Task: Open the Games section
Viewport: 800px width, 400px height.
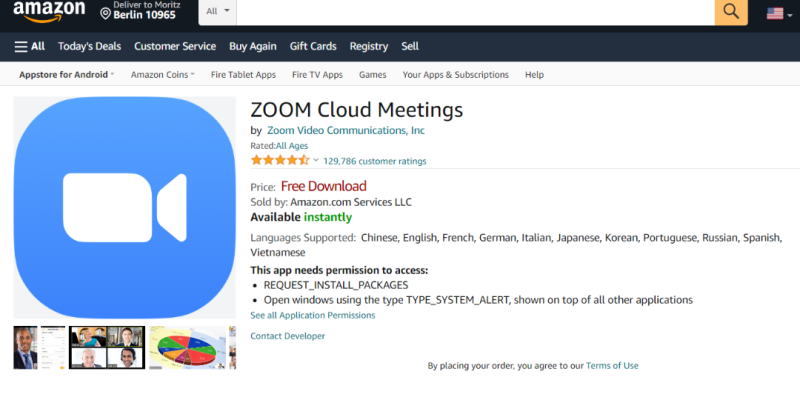Action: (x=372, y=74)
